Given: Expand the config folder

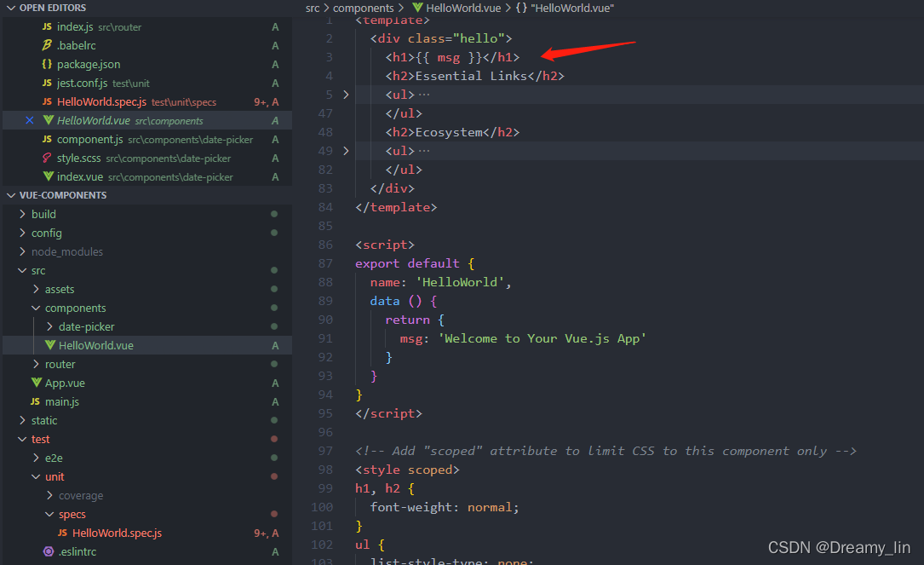Looking at the screenshot, I should pos(22,233).
